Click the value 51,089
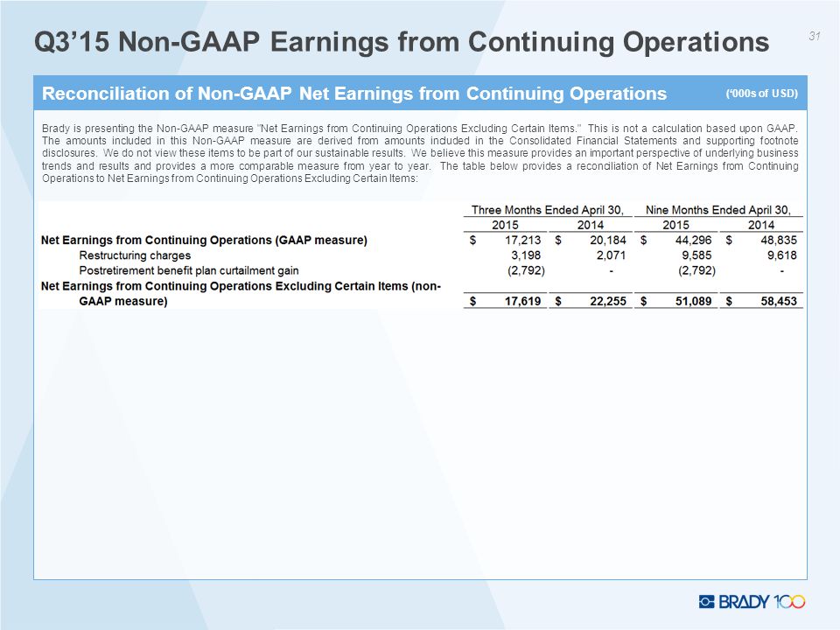Viewport: 840px width, 630px height. coord(693,301)
